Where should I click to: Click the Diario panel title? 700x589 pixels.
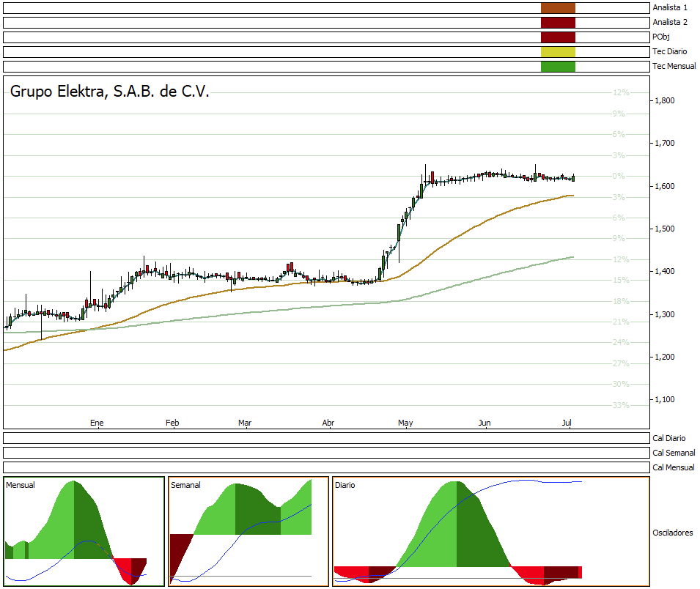pyautogui.click(x=345, y=485)
